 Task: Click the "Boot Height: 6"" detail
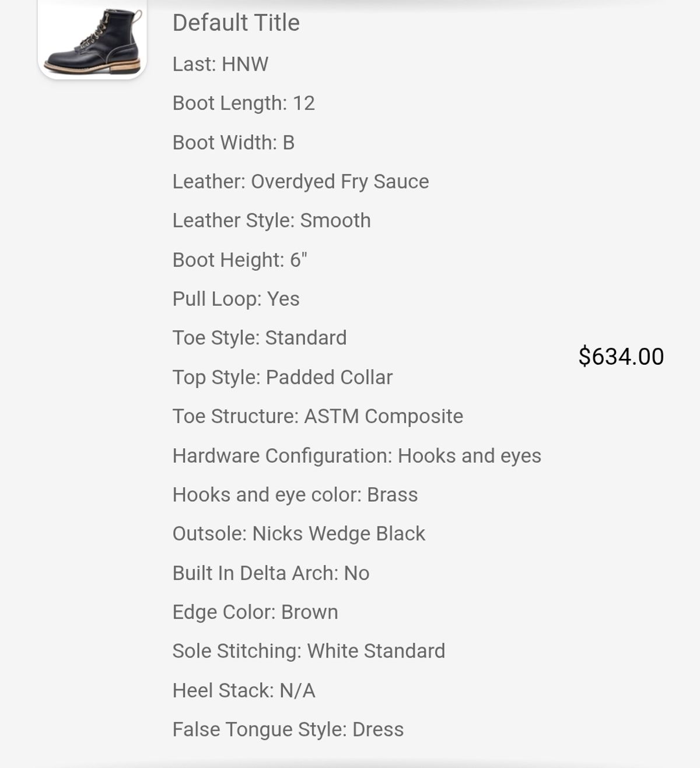(239, 260)
